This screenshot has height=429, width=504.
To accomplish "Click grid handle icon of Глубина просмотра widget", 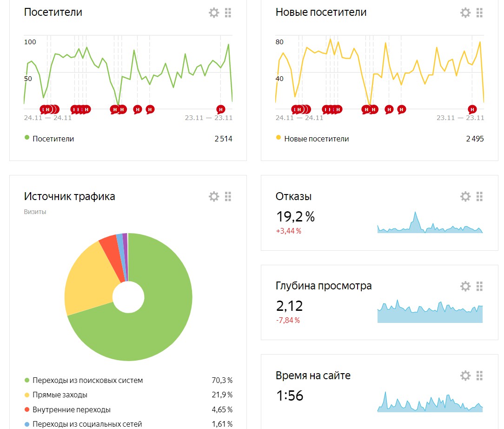I will pos(479,286).
